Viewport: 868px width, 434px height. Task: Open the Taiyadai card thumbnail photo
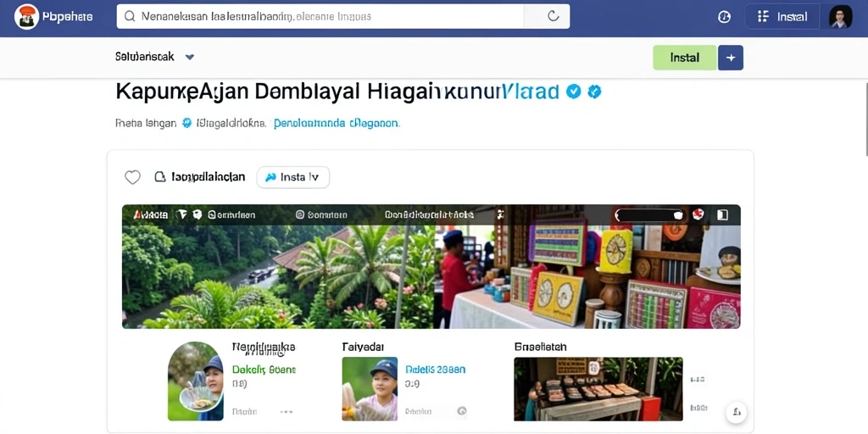tap(370, 388)
